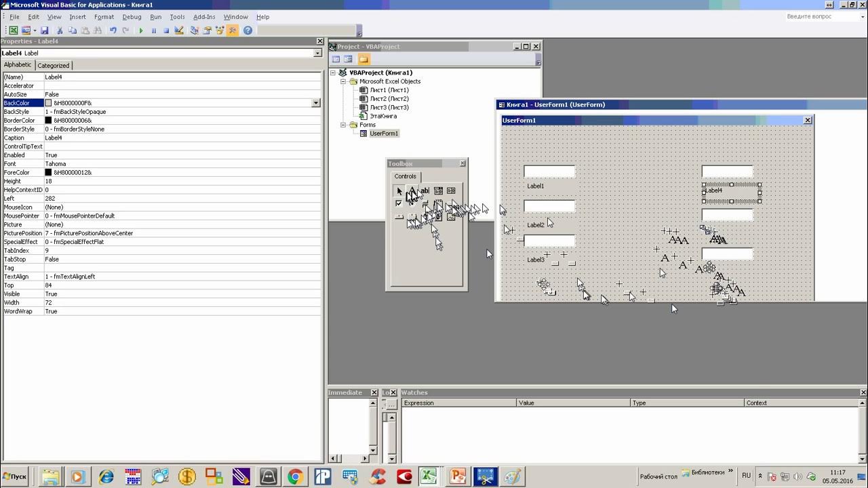Click the Break (pause) toolbar icon
This screenshot has width=868, height=488.
click(154, 30)
